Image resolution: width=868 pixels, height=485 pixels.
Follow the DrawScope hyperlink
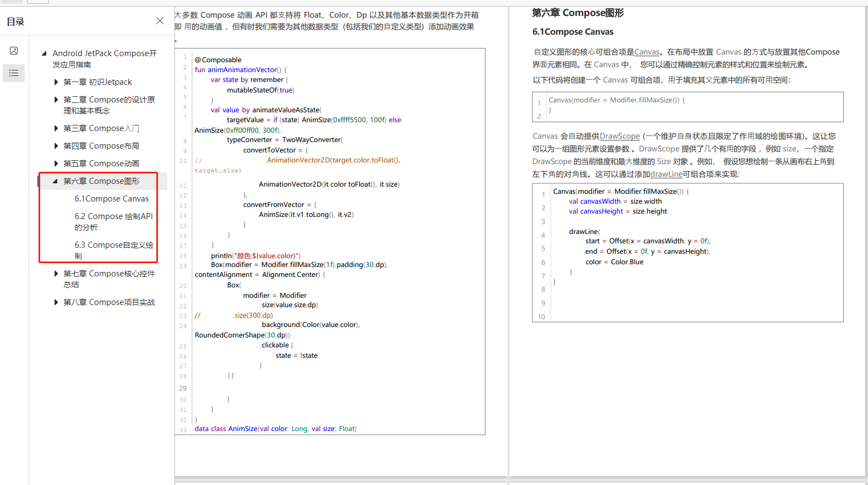click(x=620, y=136)
